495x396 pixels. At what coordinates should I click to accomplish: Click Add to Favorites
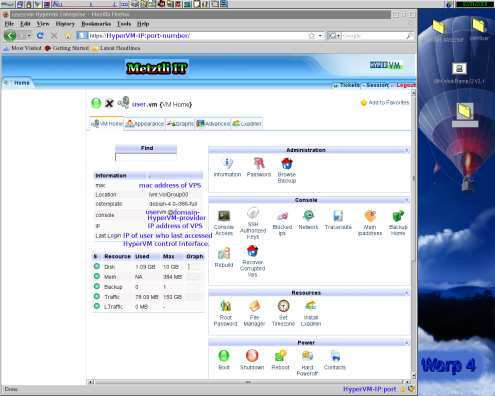point(385,103)
